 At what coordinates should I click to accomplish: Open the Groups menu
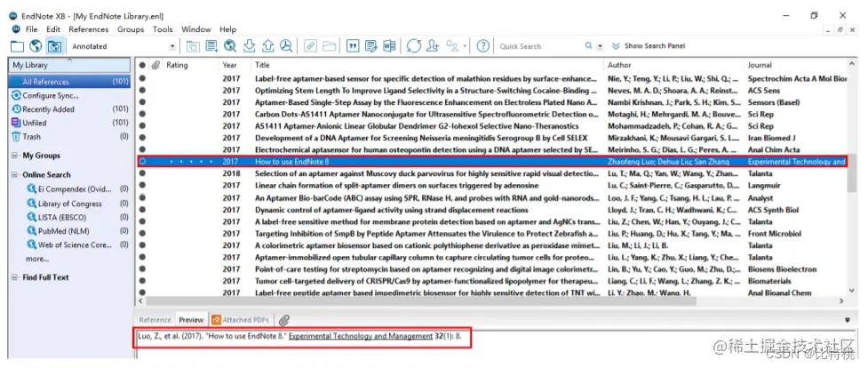coord(131,29)
